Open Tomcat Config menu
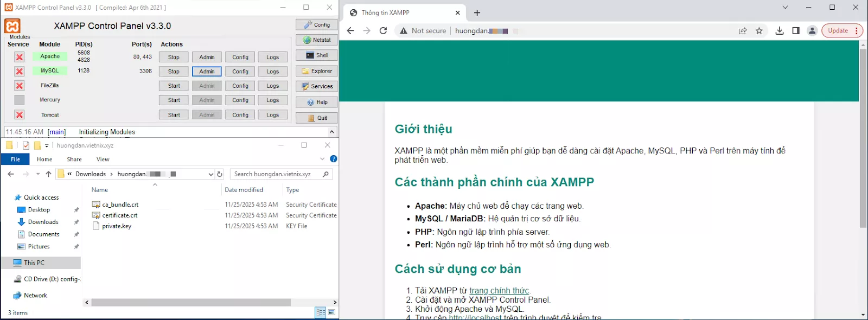The image size is (868, 320). [240, 114]
